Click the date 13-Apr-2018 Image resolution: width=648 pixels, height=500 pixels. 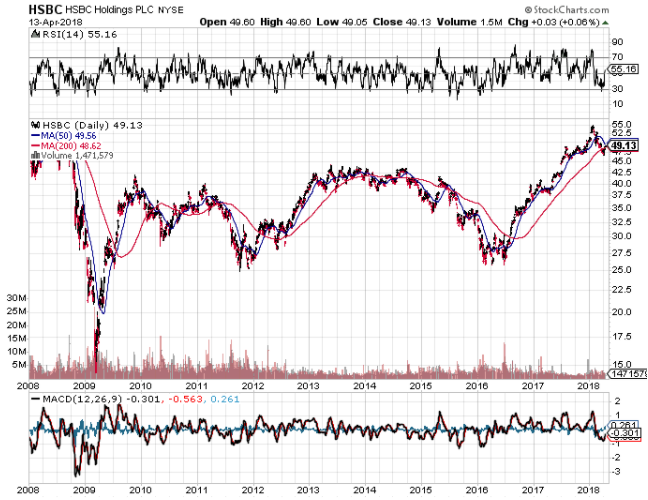[x=55, y=22]
